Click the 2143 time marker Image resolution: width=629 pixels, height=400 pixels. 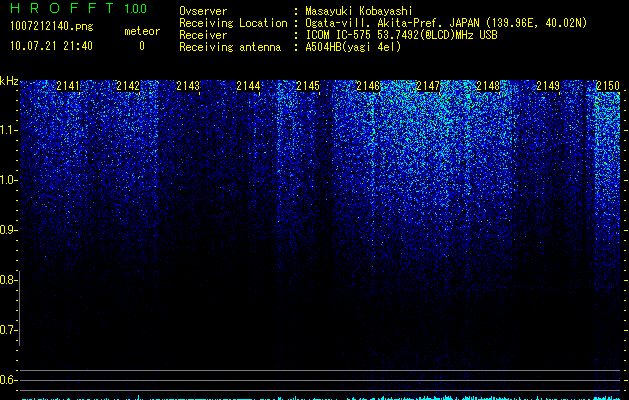click(188, 86)
